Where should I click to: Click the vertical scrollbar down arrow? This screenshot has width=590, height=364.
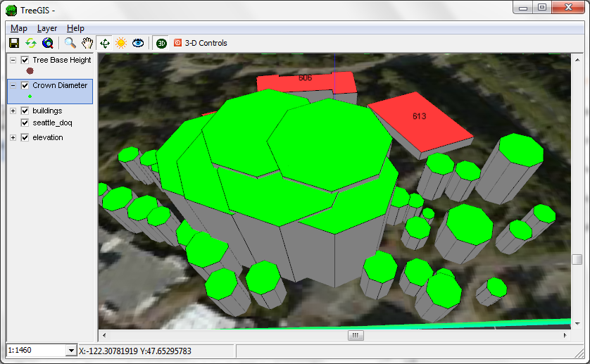click(577, 323)
